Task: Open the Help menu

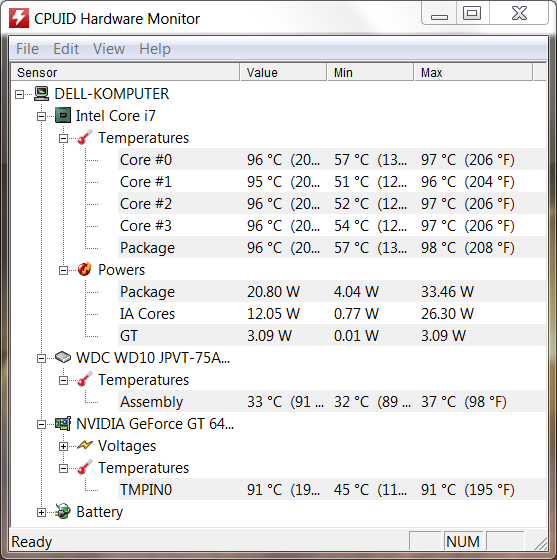Action: 155,49
